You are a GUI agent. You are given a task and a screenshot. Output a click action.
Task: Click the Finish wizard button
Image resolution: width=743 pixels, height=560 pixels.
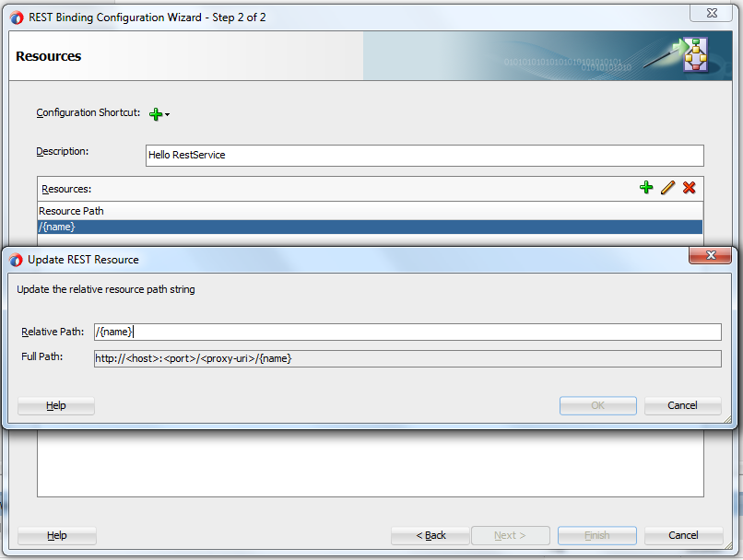pyautogui.click(x=597, y=535)
